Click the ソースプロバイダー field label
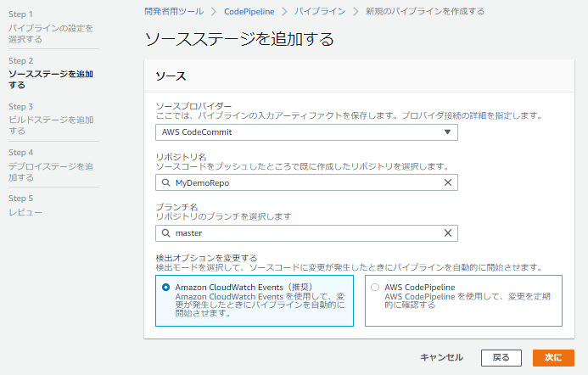The image size is (588, 375). tap(193, 106)
